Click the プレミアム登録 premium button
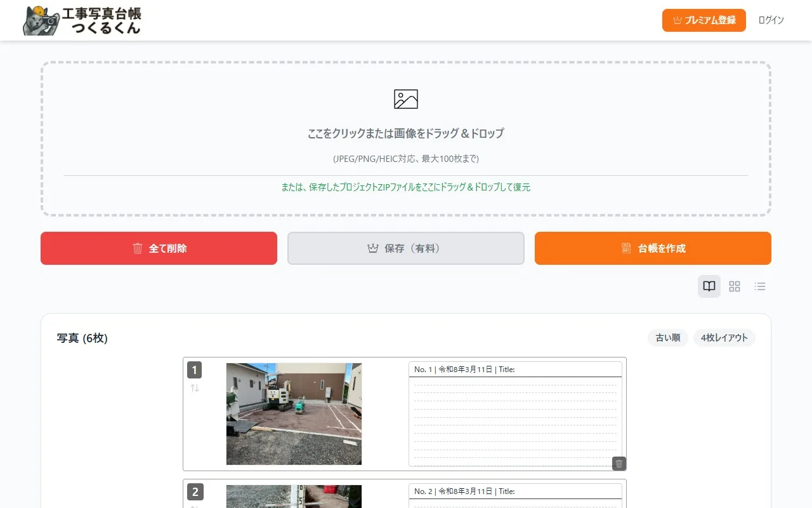812x508 pixels. [x=704, y=20]
